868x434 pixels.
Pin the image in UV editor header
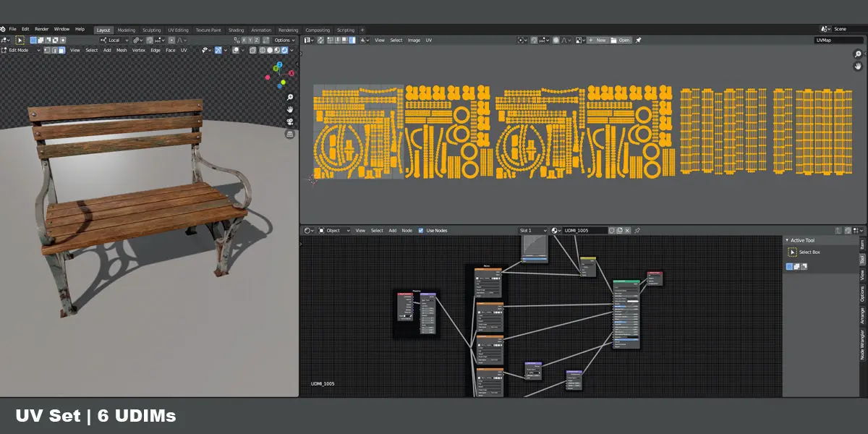(x=639, y=40)
